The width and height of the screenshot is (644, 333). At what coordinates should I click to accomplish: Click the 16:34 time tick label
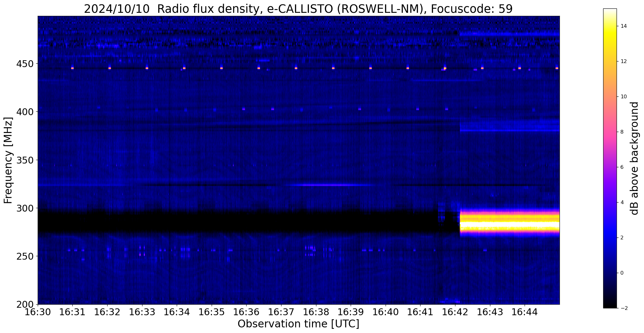pyautogui.click(x=177, y=312)
